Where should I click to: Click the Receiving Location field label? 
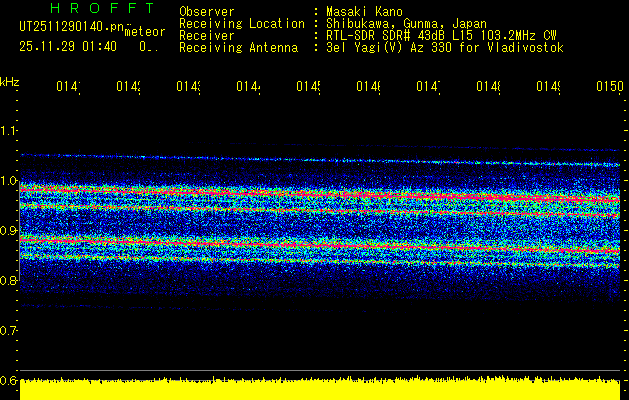241,23
